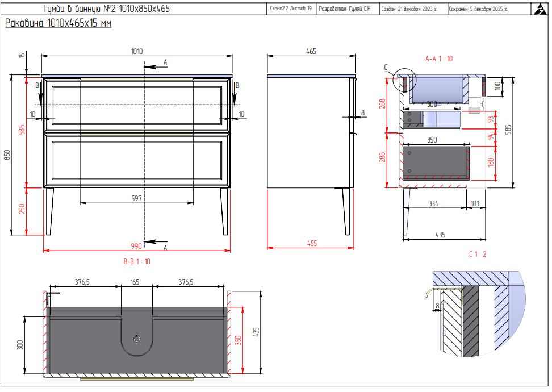Click the lower red 288 dimension in A-A

(x=382, y=157)
